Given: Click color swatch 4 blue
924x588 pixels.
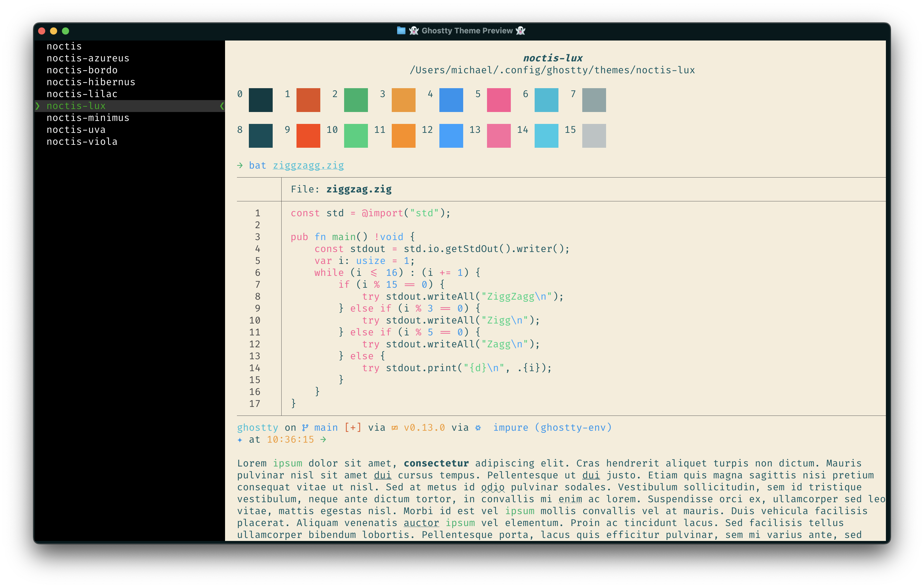Looking at the screenshot, I should [451, 100].
